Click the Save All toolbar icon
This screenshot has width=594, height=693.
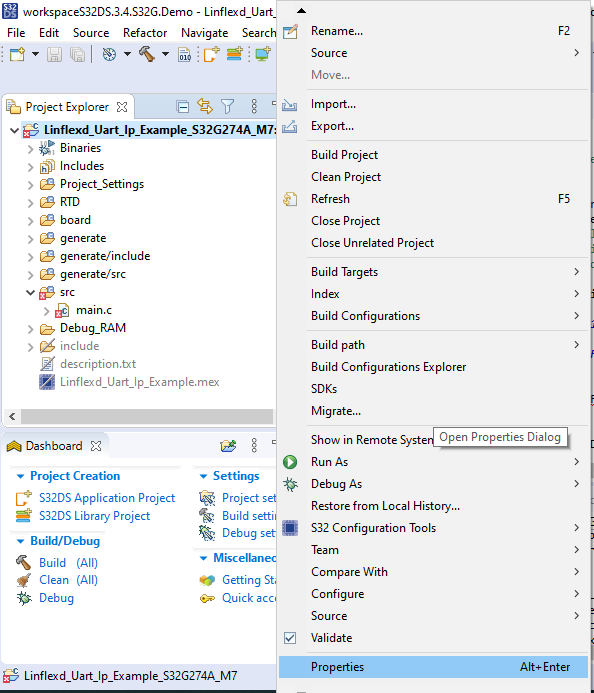click(x=77, y=54)
